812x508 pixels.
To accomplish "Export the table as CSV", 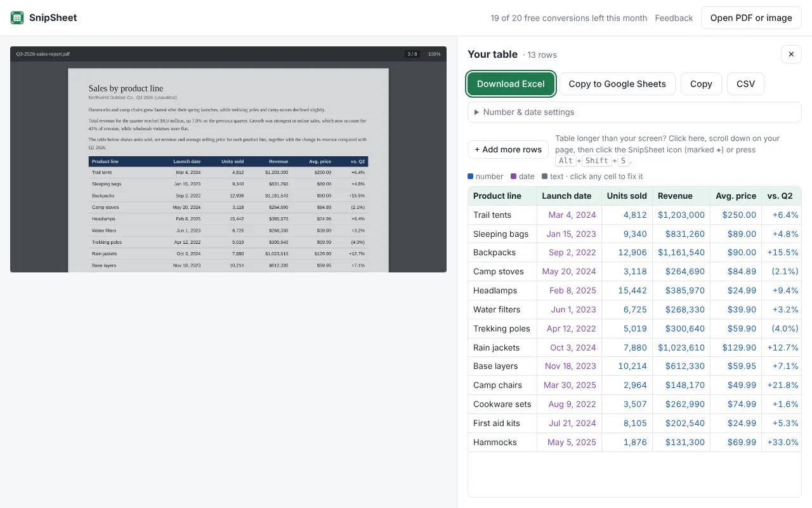I will click(745, 84).
